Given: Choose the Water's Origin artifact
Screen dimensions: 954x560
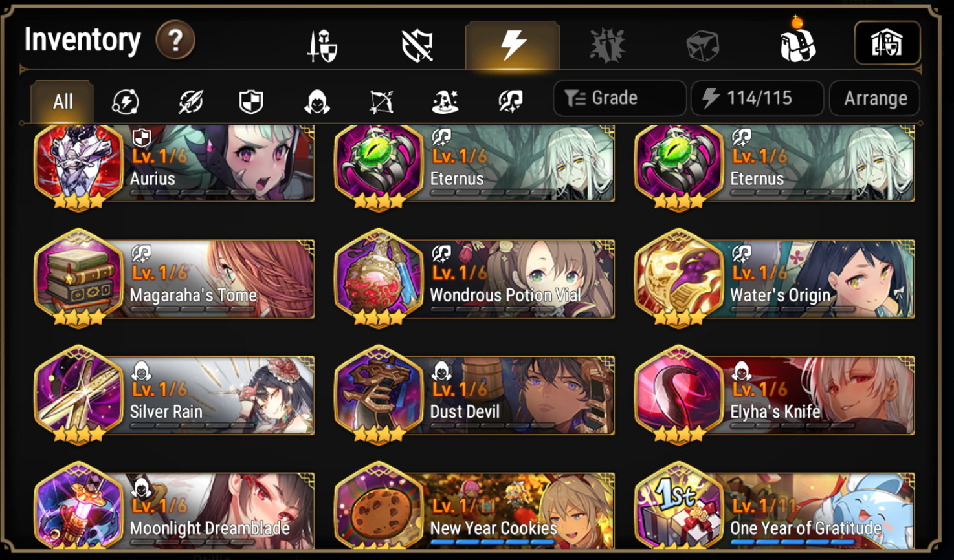Looking at the screenshot, I should (775, 278).
